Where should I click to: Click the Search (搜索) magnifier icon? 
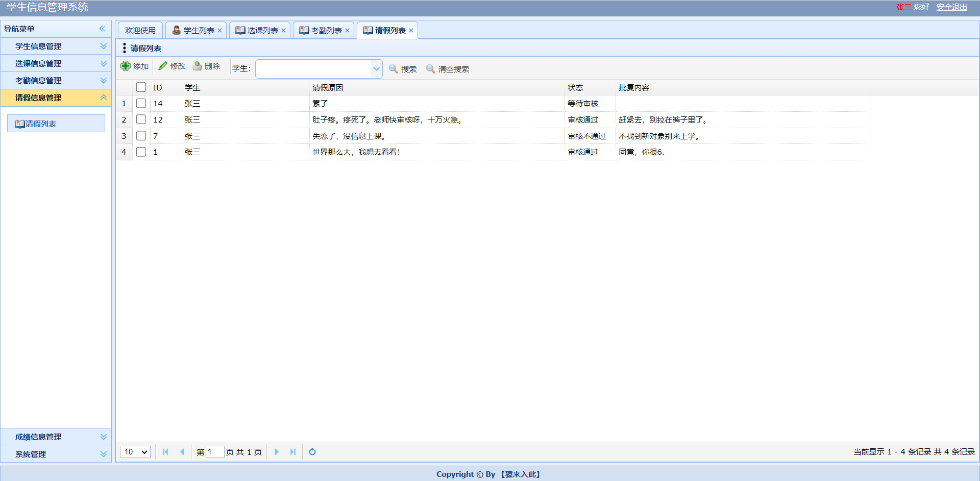click(394, 69)
